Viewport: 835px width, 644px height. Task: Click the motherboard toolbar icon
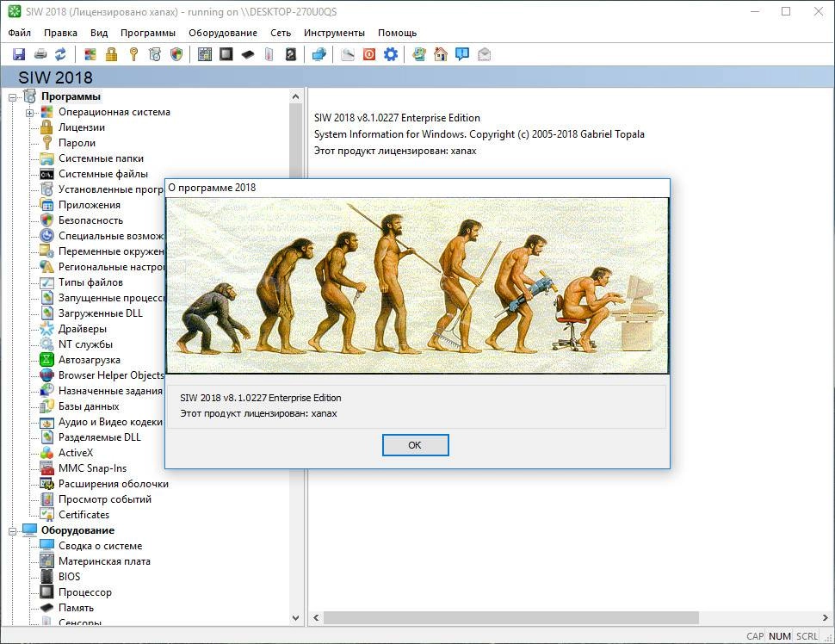coord(205,53)
